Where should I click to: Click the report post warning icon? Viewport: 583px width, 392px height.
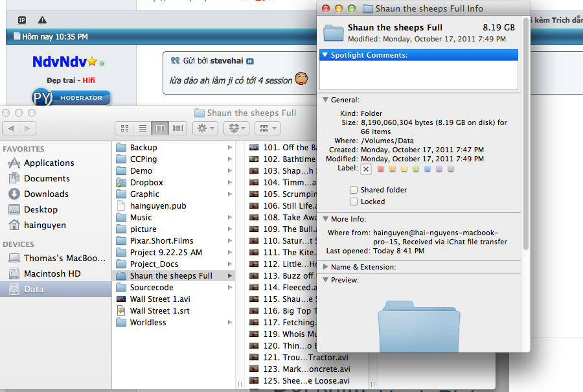pyautogui.click(x=42, y=20)
